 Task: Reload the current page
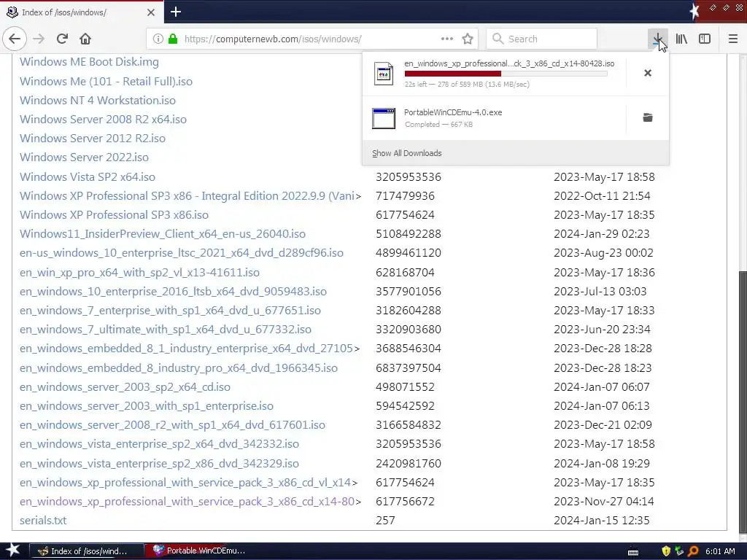pyautogui.click(x=62, y=39)
